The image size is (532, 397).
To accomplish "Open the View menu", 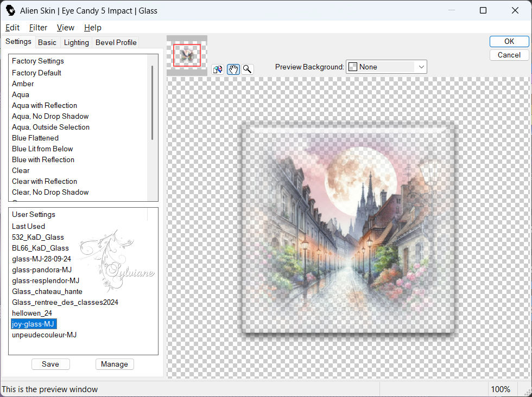I will [x=65, y=28].
